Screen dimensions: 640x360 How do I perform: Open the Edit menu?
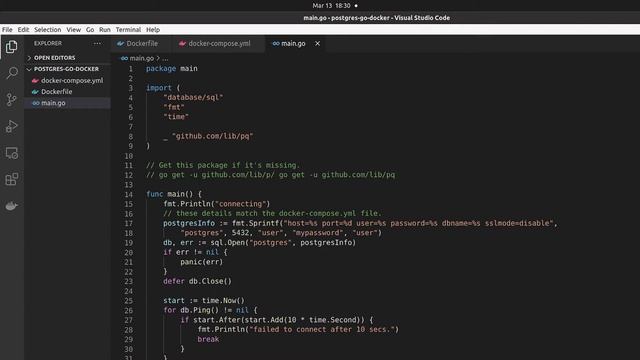pos(23,29)
